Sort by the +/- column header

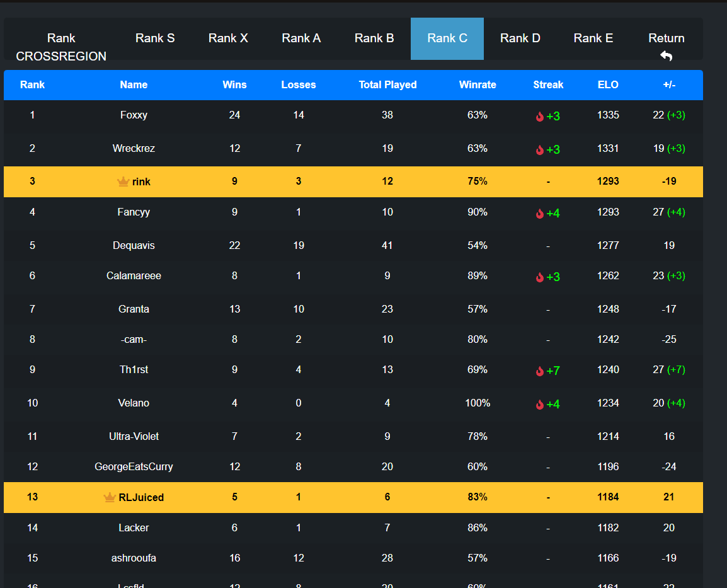669,85
